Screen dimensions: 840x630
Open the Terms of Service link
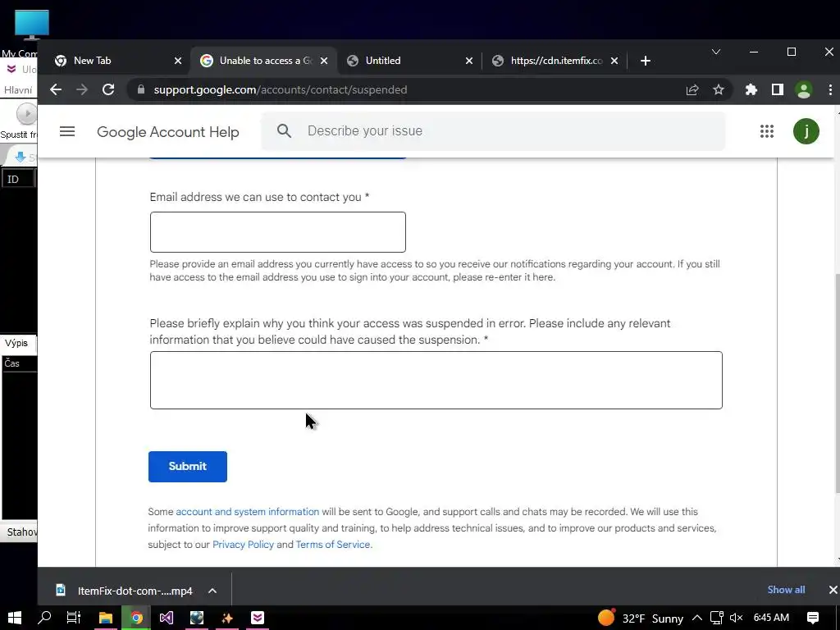[333, 545]
